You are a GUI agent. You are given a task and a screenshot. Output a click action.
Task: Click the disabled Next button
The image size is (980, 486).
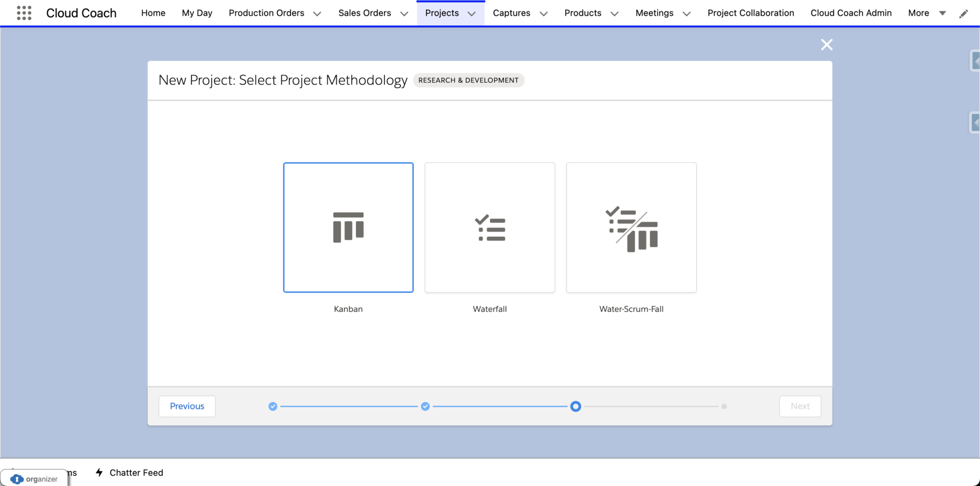800,406
